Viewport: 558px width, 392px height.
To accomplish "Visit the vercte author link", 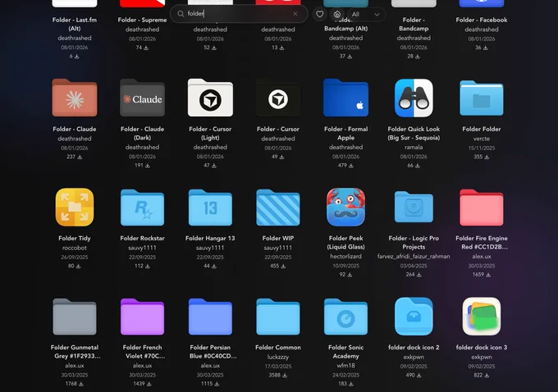I will pos(482,139).
